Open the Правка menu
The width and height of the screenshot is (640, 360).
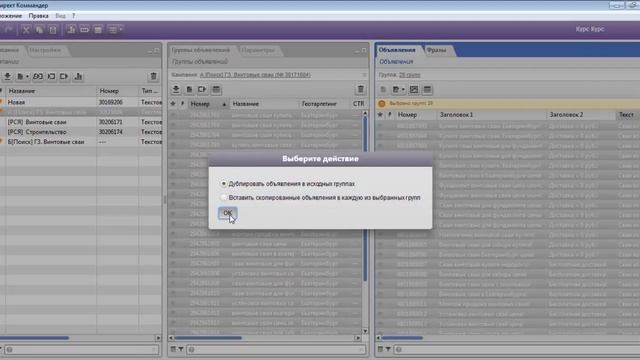point(38,16)
